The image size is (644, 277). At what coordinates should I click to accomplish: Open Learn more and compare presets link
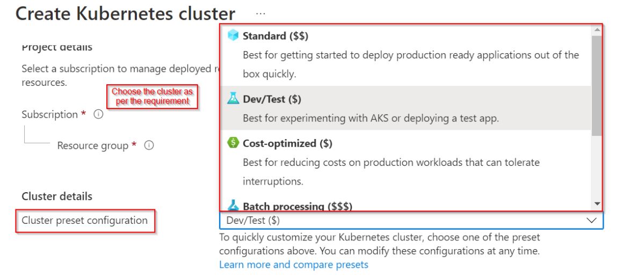point(294,265)
